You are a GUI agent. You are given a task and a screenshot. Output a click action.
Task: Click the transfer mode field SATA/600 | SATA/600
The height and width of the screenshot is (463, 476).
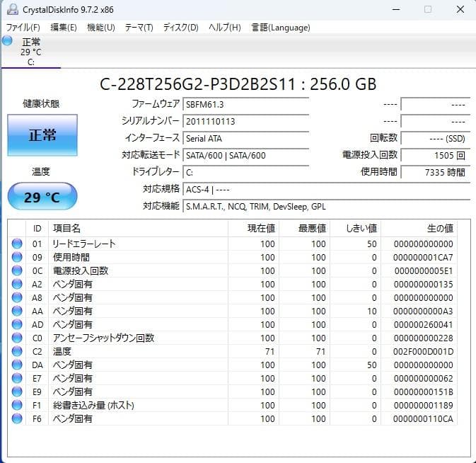(246, 156)
